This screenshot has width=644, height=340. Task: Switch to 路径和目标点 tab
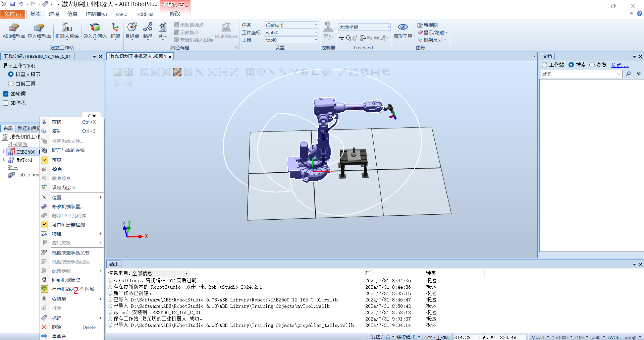(x=29, y=128)
